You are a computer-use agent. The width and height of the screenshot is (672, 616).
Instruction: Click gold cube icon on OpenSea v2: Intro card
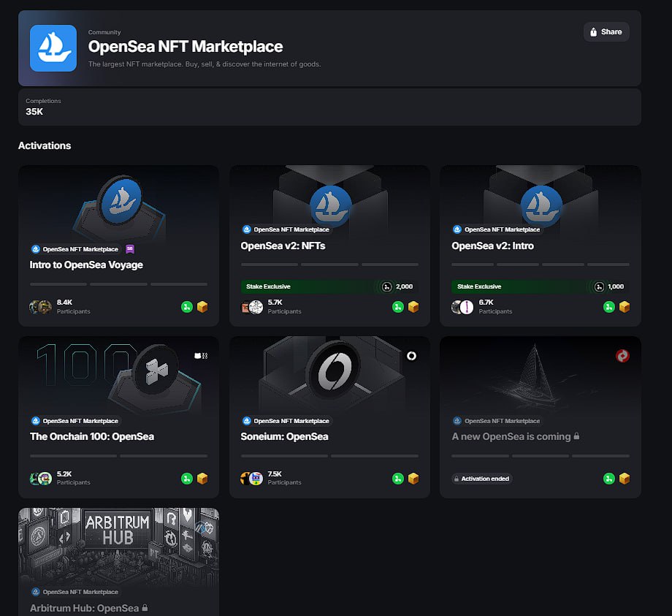(625, 307)
